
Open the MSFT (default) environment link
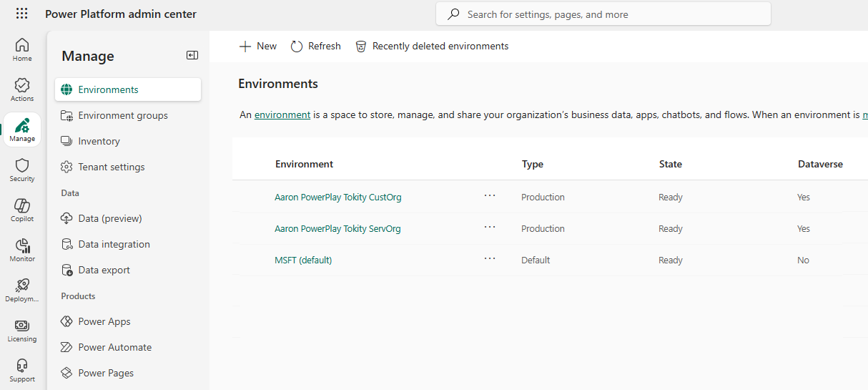(x=303, y=260)
